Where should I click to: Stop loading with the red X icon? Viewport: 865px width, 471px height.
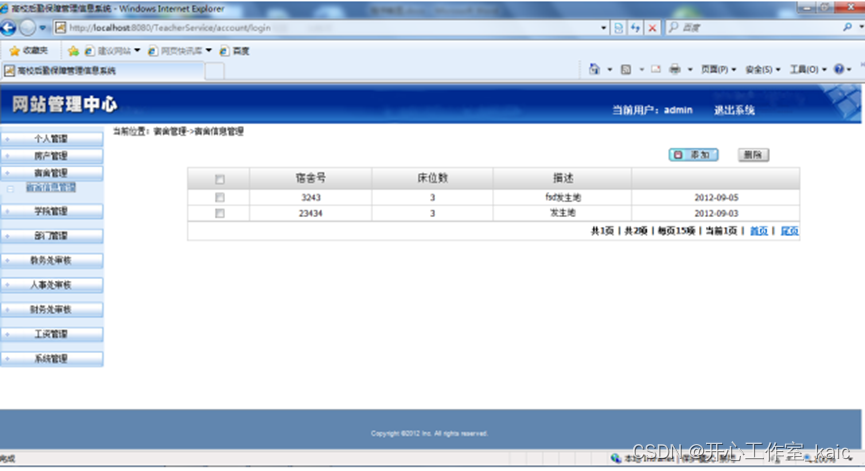(x=652, y=28)
